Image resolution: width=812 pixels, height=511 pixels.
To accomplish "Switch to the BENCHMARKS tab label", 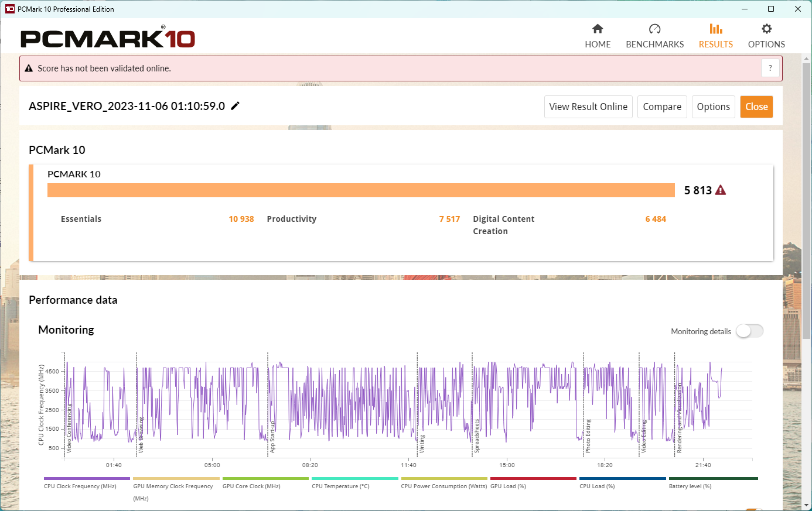I will 655,44.
